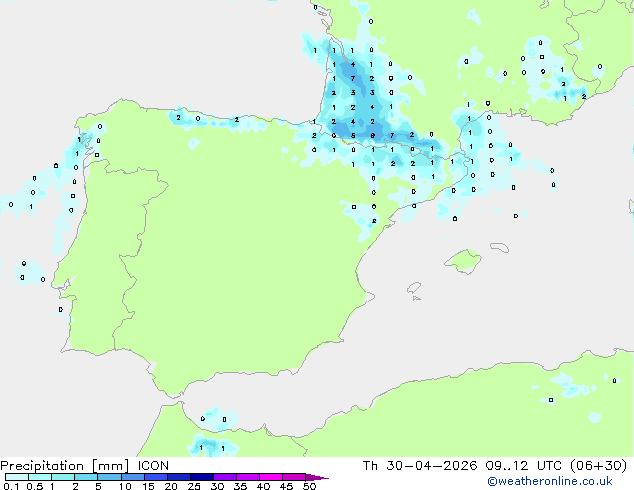Viewport: 634px width, 490px height.
Task: Click the legend label "0.1"
Action: (11, 486)
